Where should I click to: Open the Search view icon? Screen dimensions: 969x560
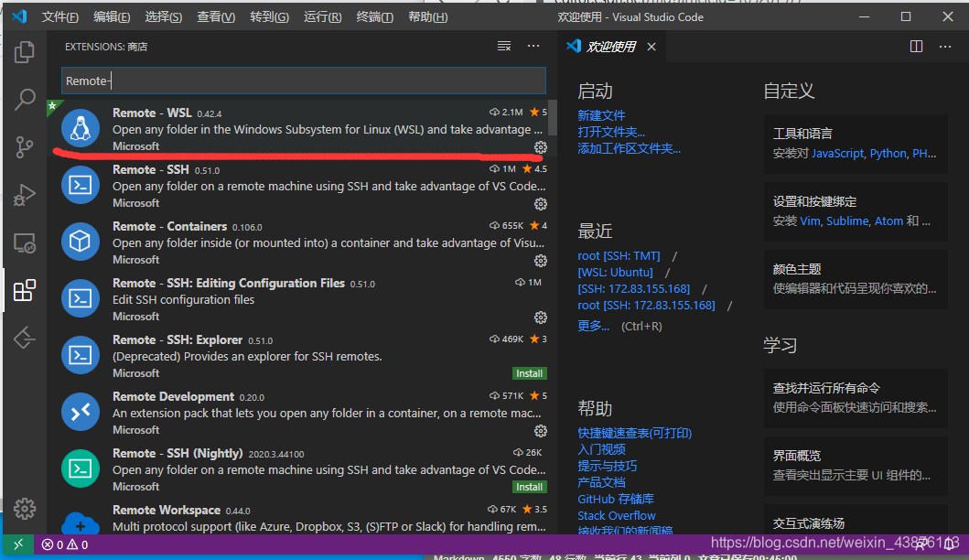click(25, 99)
